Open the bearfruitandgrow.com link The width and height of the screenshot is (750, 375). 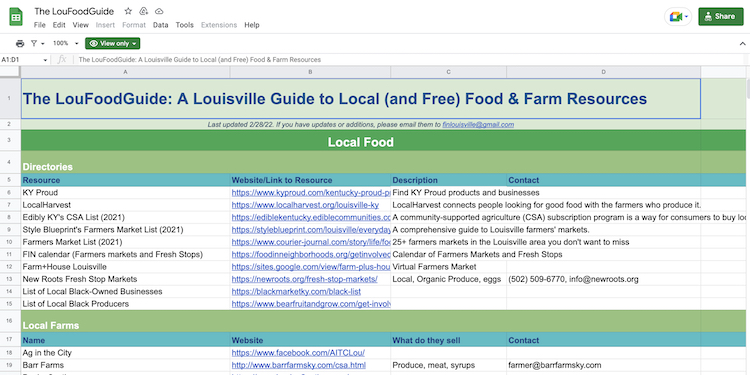[x=311, y=304]
